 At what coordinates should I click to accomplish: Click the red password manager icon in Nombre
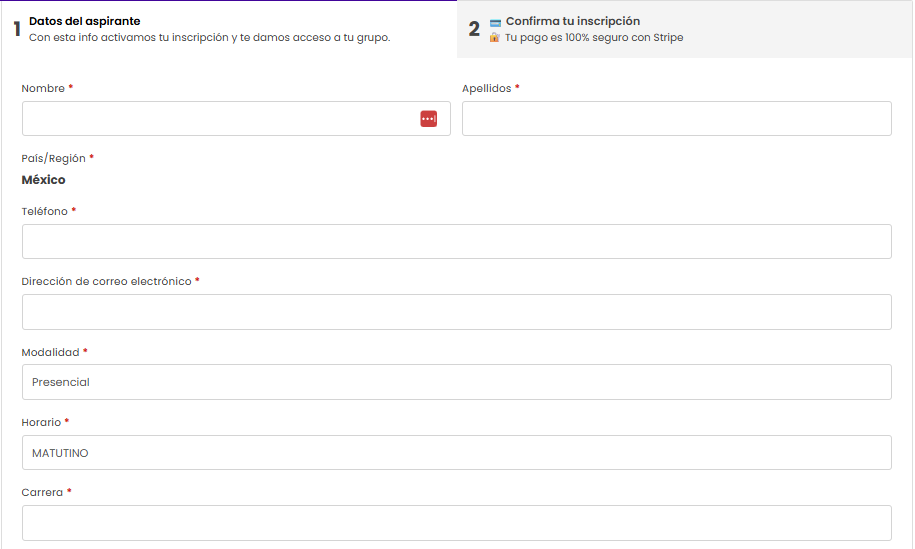click(428, 119)
